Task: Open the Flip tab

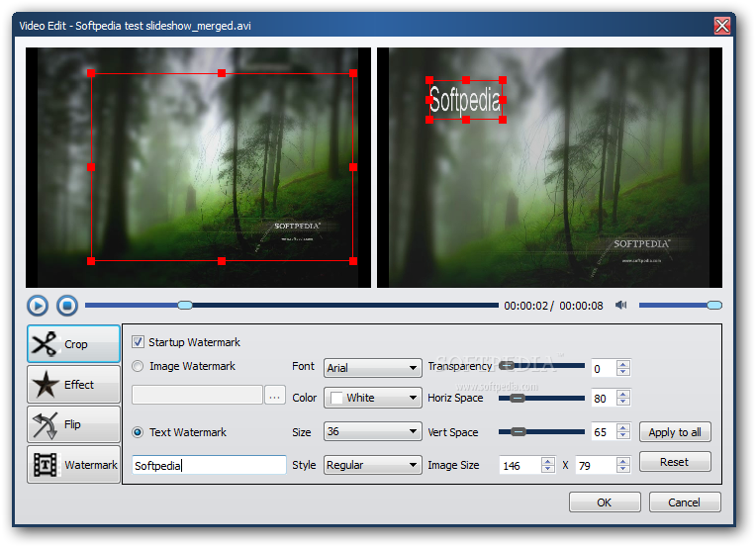Action: pyautogui.click(x=74, y=424)
